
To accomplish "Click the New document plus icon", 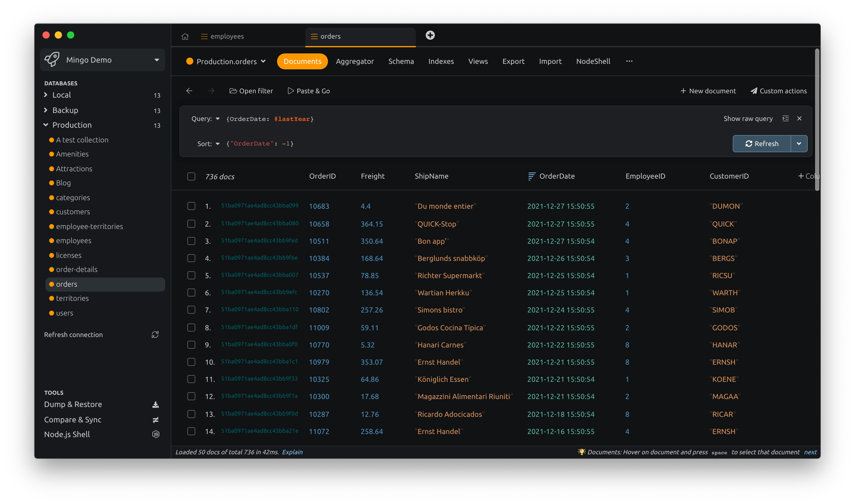I will tap(683, 91).
